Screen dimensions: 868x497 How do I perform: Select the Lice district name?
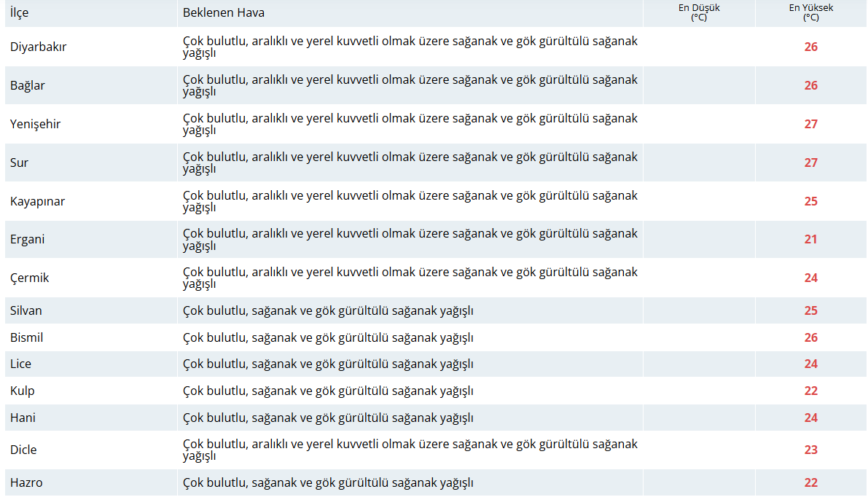pos(20,364)
